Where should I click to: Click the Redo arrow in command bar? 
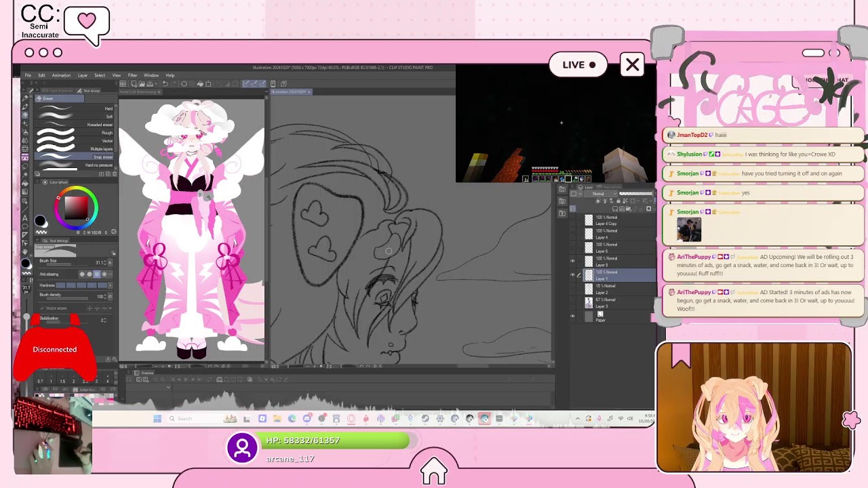(x=173, y=84)
